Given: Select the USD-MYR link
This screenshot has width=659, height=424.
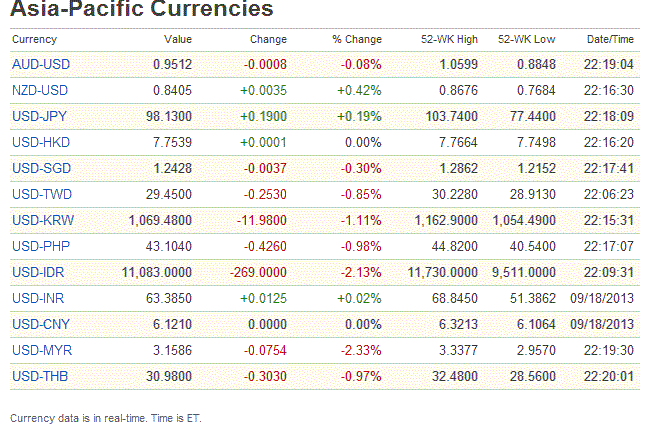Looking at the screenshot, I should pos(42,350).
